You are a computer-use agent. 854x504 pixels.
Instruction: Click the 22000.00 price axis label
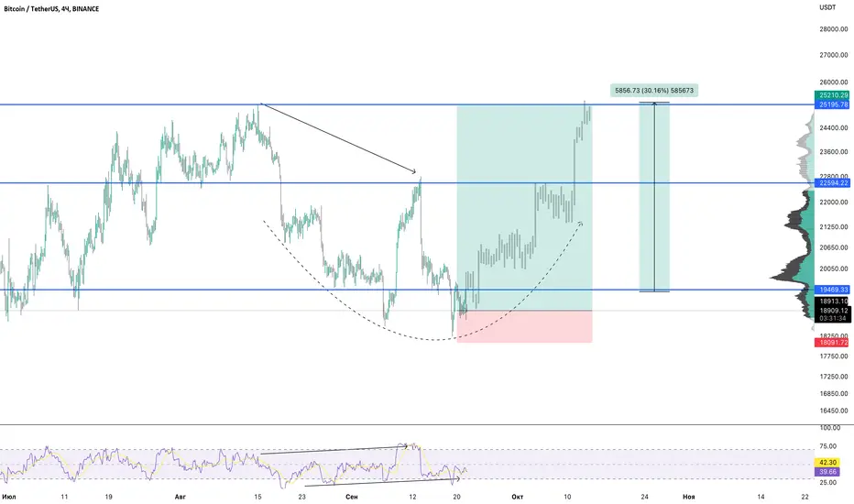[833, 202]
